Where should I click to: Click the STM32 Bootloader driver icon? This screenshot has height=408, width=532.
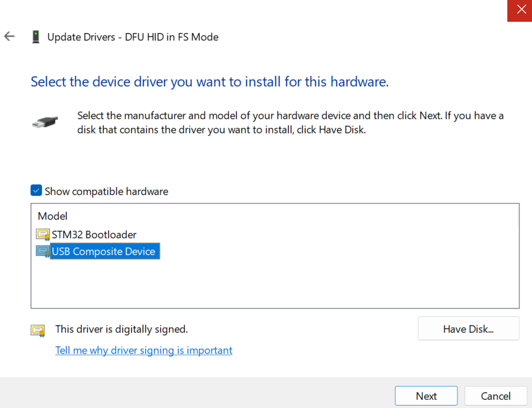[x=43, y=235]
